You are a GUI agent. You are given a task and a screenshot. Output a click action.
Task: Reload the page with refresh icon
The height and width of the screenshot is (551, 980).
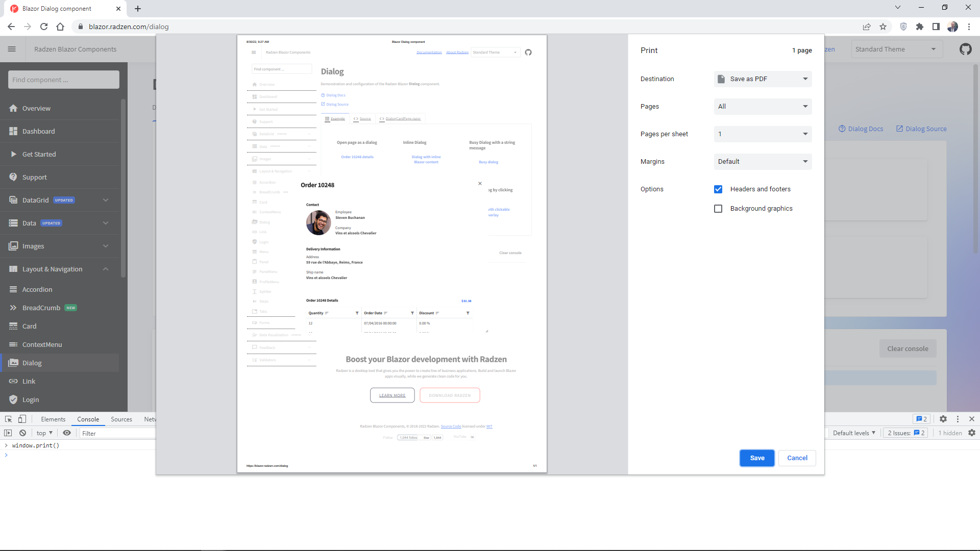[x=44, y=27]
